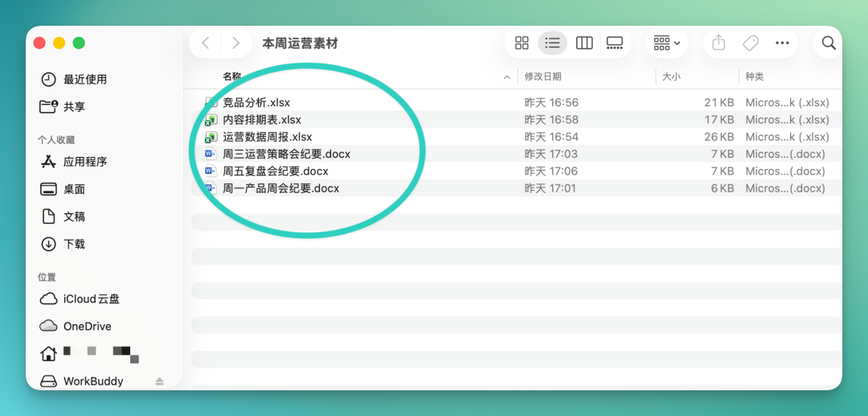
Task: Click Word icon of 周一产品周会纪要.docx
Action: 211,188
